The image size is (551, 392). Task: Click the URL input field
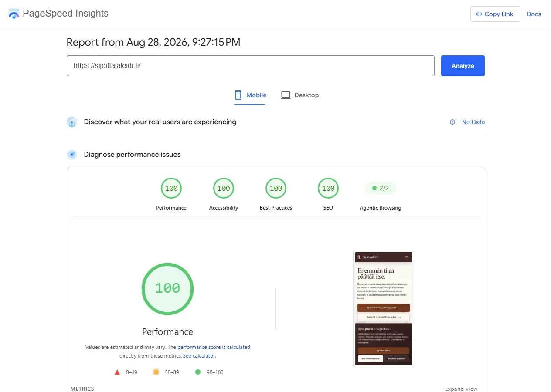point(250,66)
